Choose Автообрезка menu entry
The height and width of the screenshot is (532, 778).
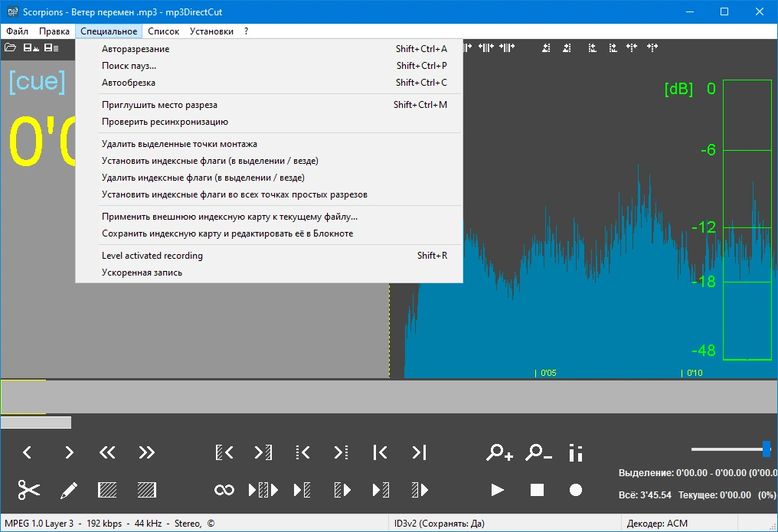(269, 83)
